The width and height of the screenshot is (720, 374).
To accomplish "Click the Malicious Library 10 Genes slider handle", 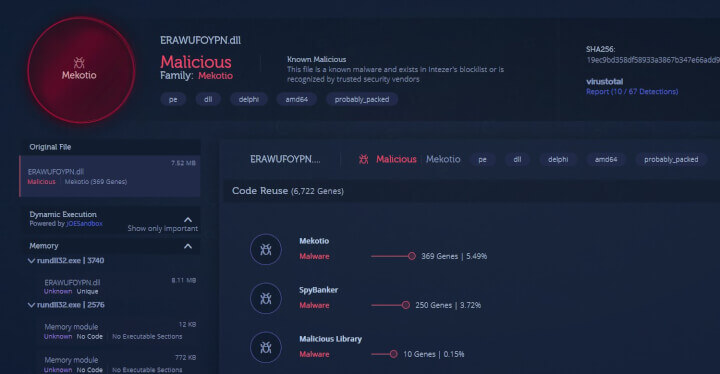I will pyautogui.click(x=394, y=354).
